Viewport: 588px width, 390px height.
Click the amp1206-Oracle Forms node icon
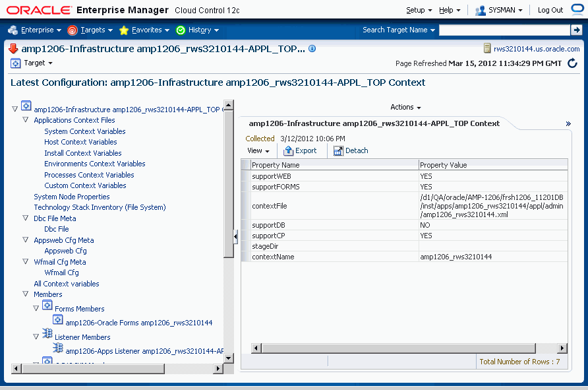tap(58, 319)
